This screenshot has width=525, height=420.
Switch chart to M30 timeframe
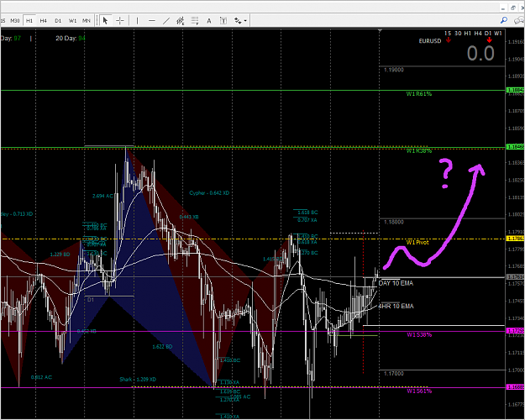pyautogui.click(x=15, y=21)
